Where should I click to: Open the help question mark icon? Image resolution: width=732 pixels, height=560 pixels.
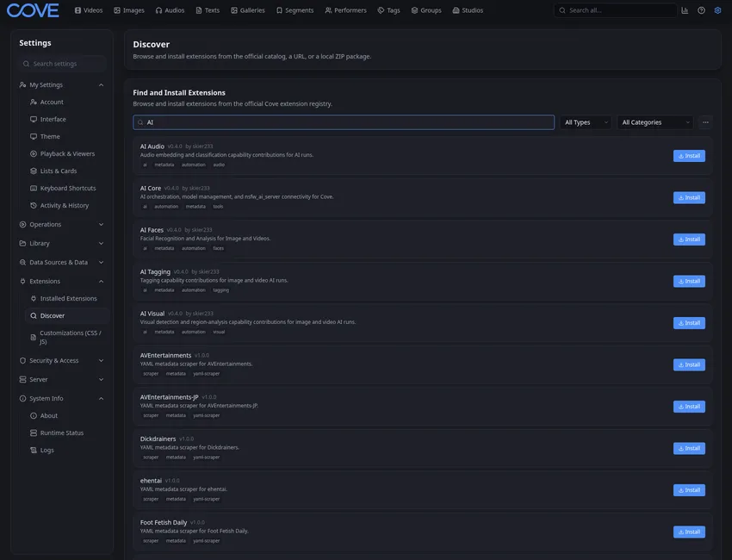[701, 10]
